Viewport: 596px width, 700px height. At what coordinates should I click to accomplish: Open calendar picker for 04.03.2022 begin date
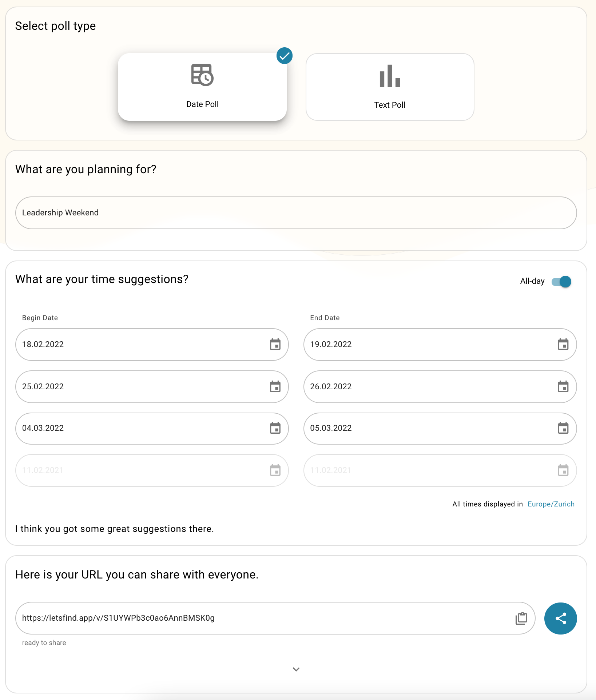pos(275,428)
